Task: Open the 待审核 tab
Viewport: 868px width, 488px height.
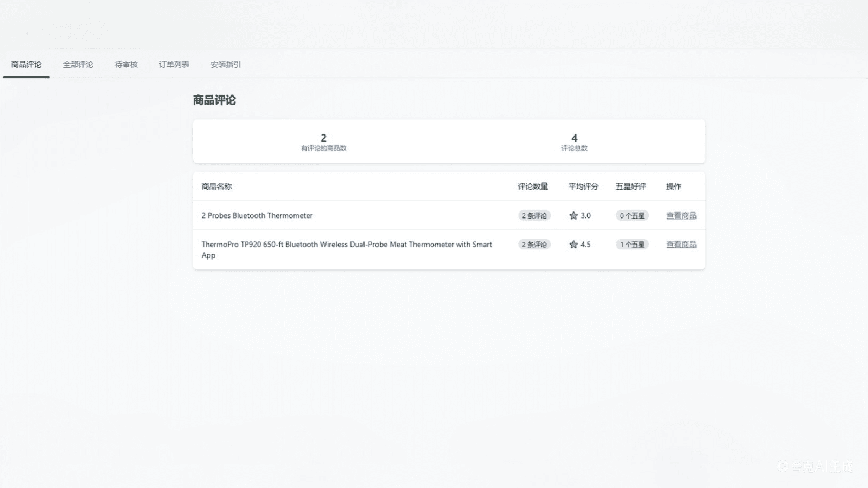Action: click(x=126, y=65)
